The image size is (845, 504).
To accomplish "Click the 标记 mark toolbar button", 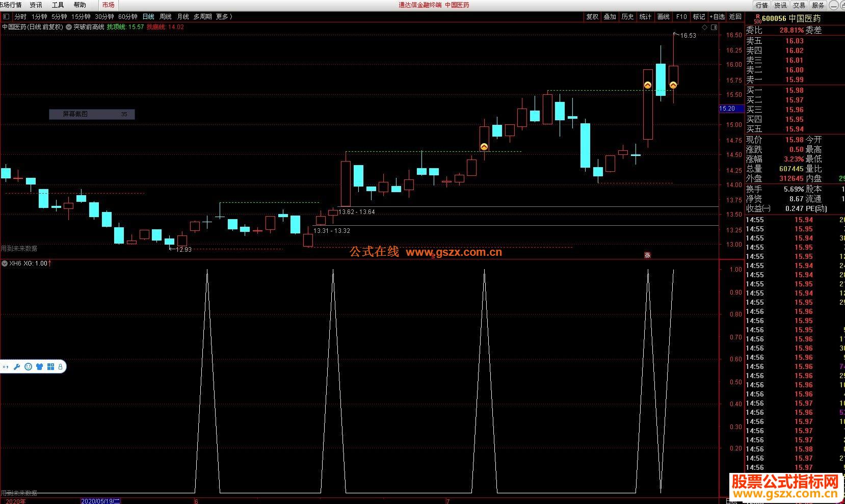I will point(699,17).
